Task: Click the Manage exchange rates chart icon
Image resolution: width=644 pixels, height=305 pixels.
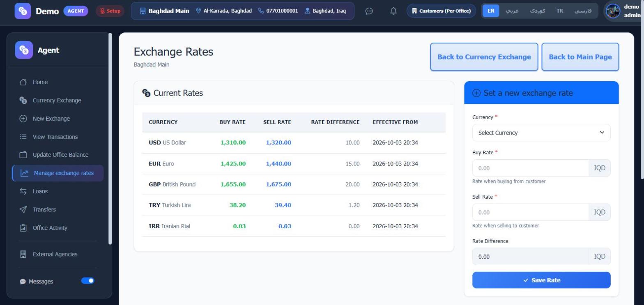Action: click(x=25, y=173)
